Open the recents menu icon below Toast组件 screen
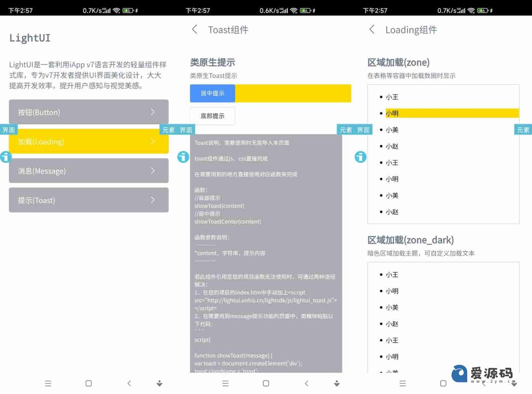The height and width of the screenshot is (394, 532). (226, 383)
